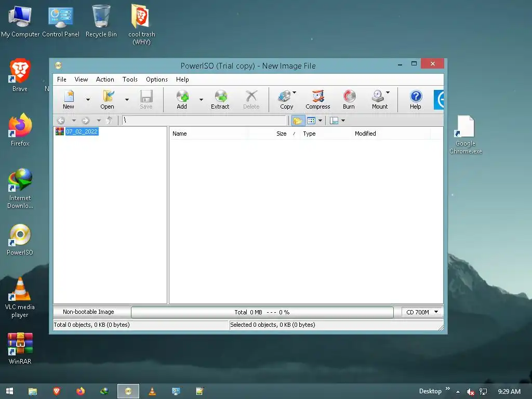This screenshot has width=532, height=399.
Task: Open Help from the toolbar
Action: [416, 99]
